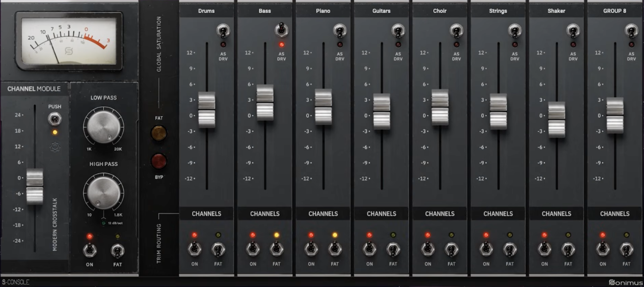Switch the Choir ON toggle

[x=428, y=249]
